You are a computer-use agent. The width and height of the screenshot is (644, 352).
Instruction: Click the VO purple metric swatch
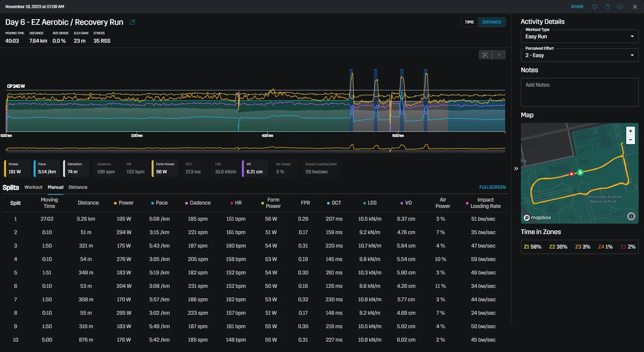(x=243, y=169)
